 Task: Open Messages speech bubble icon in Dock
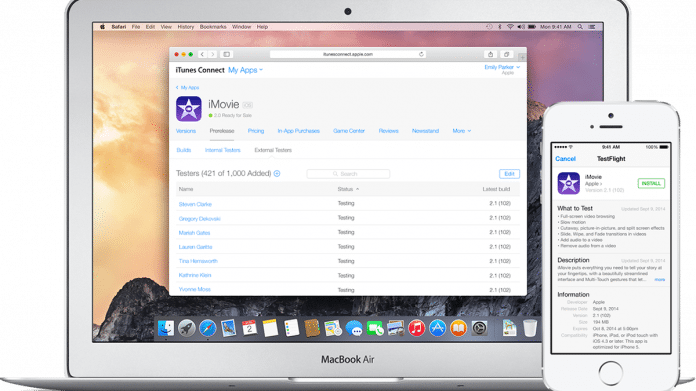(x=354, y=328)
